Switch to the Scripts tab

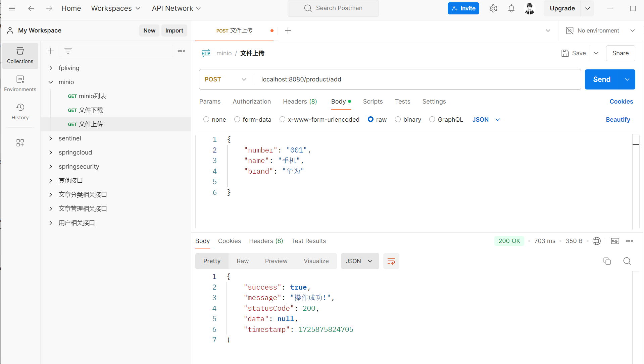[x=373, y=102]
